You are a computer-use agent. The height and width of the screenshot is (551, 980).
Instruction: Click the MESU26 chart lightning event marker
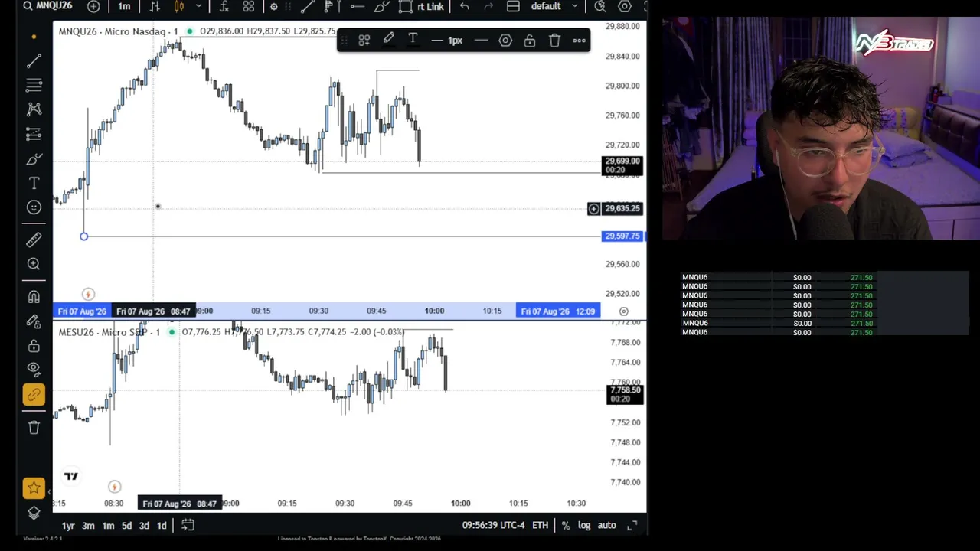[114, 486]
